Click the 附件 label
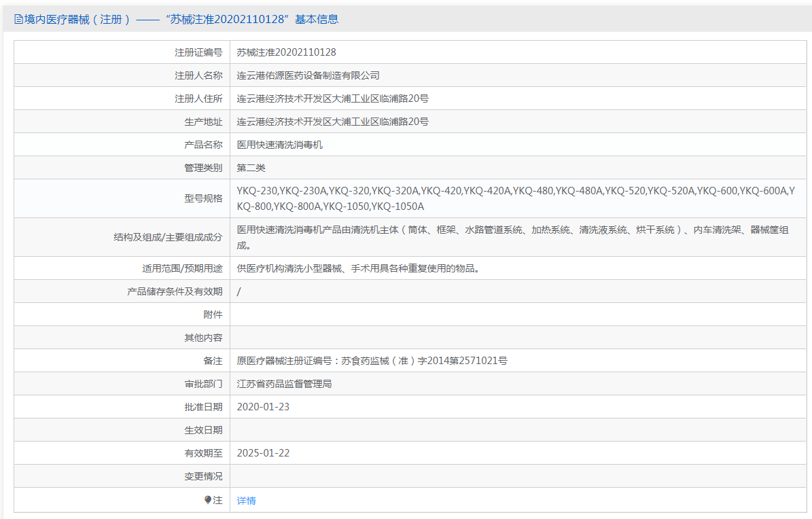Viewport: 812px width, 519px height. [x=213, y=315]
